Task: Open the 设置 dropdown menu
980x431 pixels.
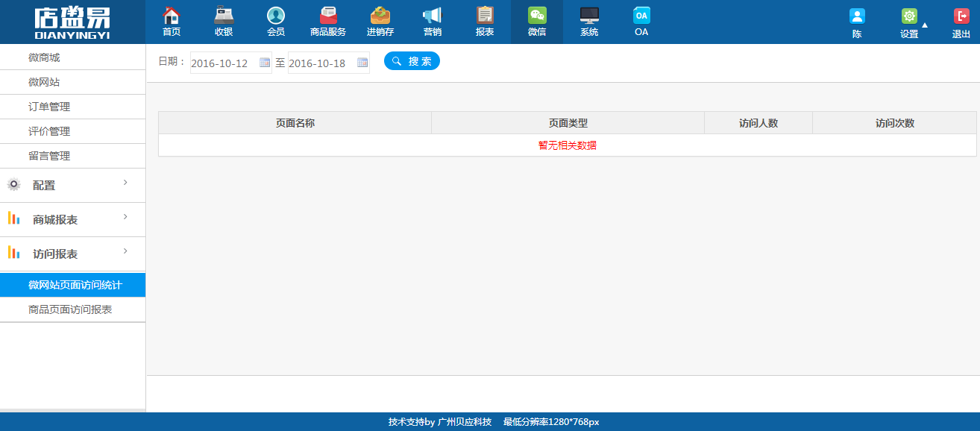Action: tap(910, 23)
